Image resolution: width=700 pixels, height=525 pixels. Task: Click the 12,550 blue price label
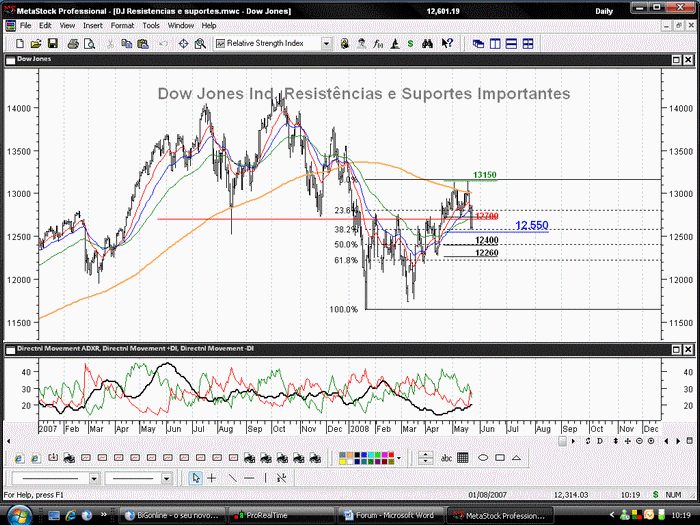[532, 225]
